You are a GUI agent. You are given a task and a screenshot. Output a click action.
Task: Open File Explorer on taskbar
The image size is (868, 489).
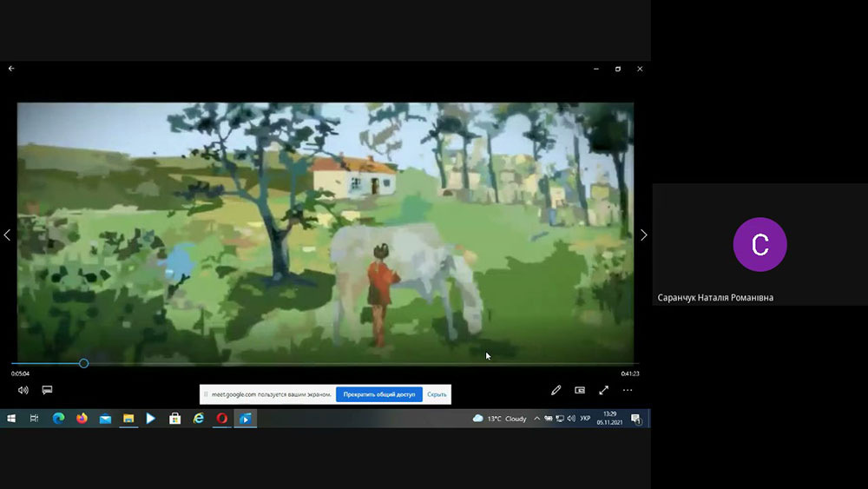point(128,419)
